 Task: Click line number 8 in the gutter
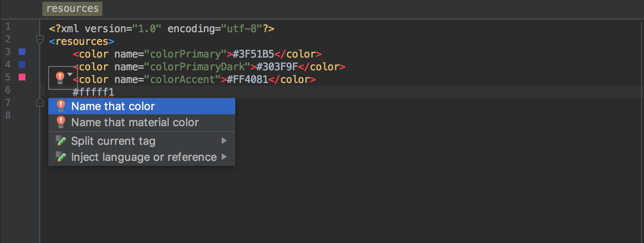pyautogui.click(x=8, y=115)
